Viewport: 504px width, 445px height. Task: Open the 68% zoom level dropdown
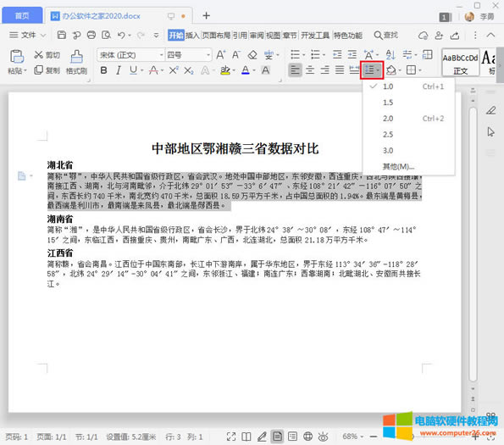[353, 437]
